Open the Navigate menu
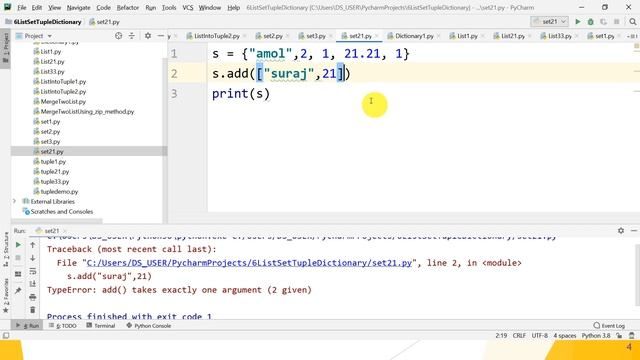640x360 pixels. 78,7
